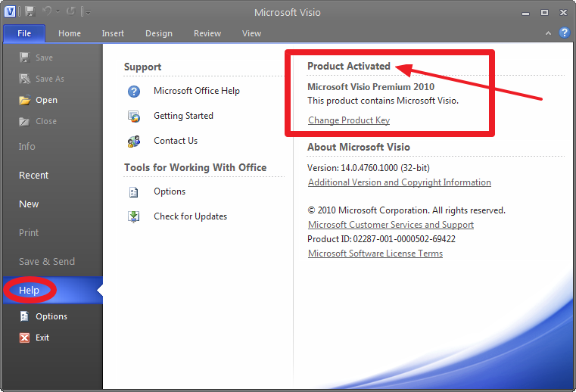Open Getting Started
Screen dimensions: 576x392
click(x=183, y=116)
